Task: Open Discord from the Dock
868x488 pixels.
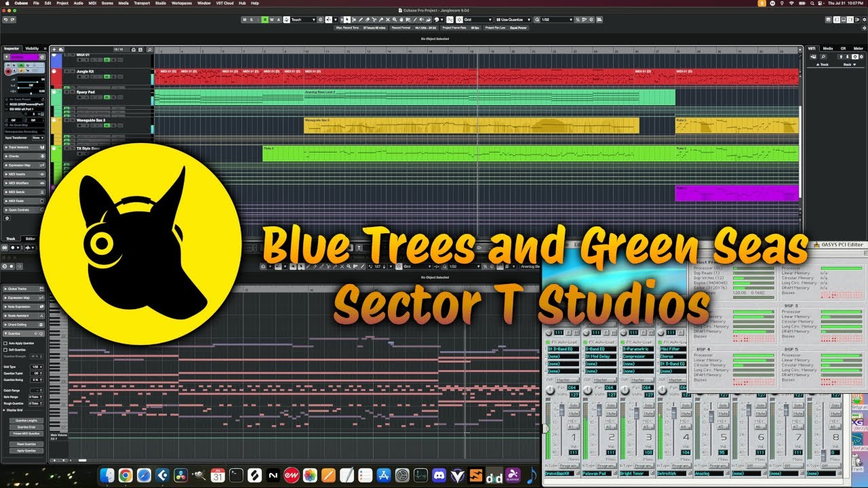Action: (x=439, y=476)
